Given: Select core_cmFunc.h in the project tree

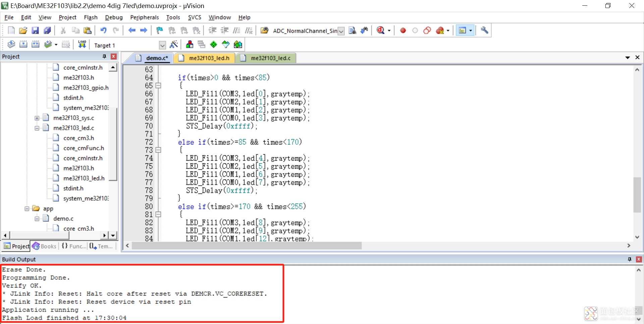Looking at the screenshot, I should coord(84,148).
